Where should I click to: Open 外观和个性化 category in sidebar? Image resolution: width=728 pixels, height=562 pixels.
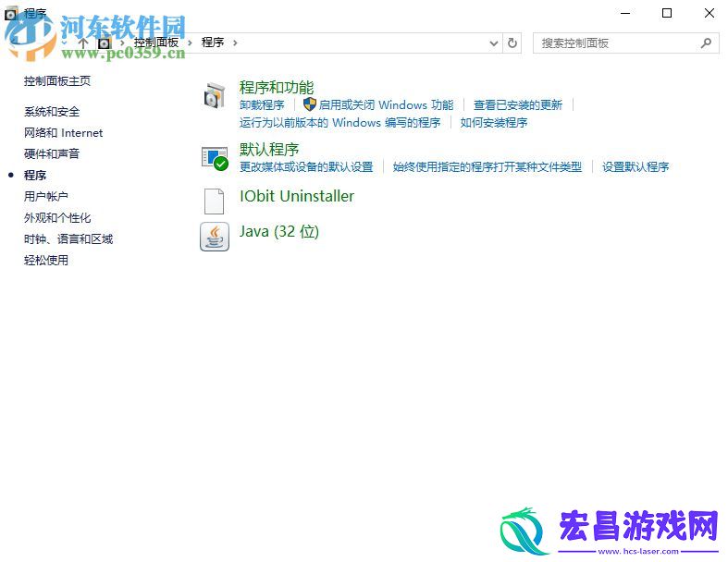click(57, 218)
